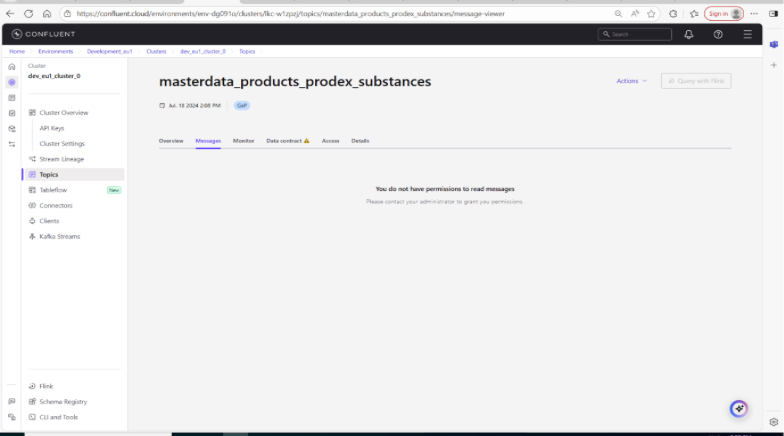This screenshot has width=784, height=436.
Task: Go to browser home icon
Action: pos(47,14)
